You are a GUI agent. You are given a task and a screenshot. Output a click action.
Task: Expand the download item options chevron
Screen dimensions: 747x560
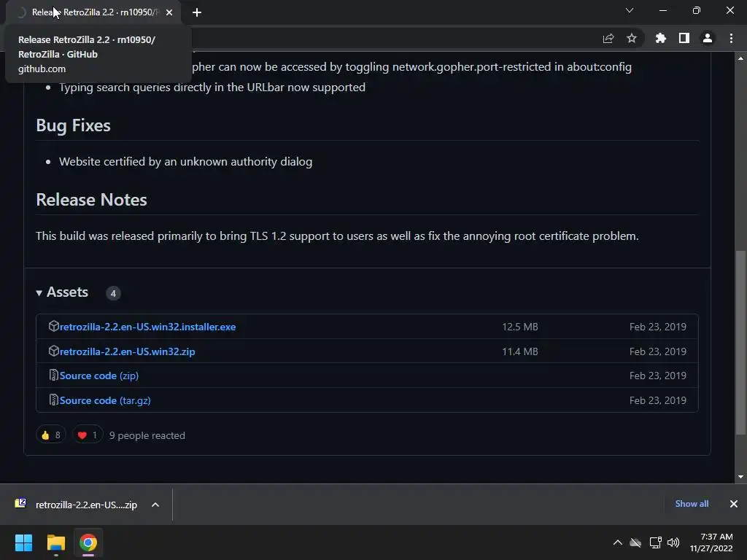(x=155, y=505)
